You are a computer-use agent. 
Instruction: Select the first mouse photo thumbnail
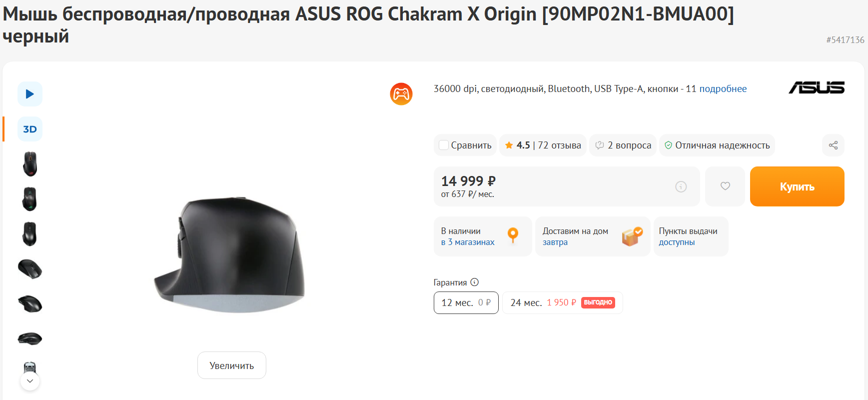[x=30, y=164]
